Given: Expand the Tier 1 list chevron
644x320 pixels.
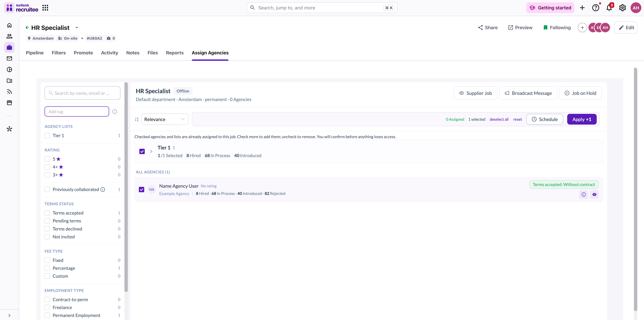Looking at the screenshot, I should [x=151, y=151].
